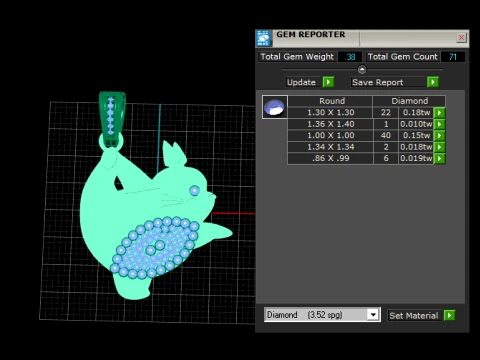Select the round gem thumbnail

click(x=275, y=107)
